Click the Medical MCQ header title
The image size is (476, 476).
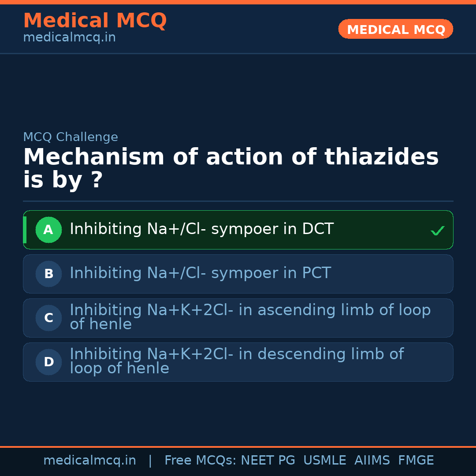(x=95, y=21)
